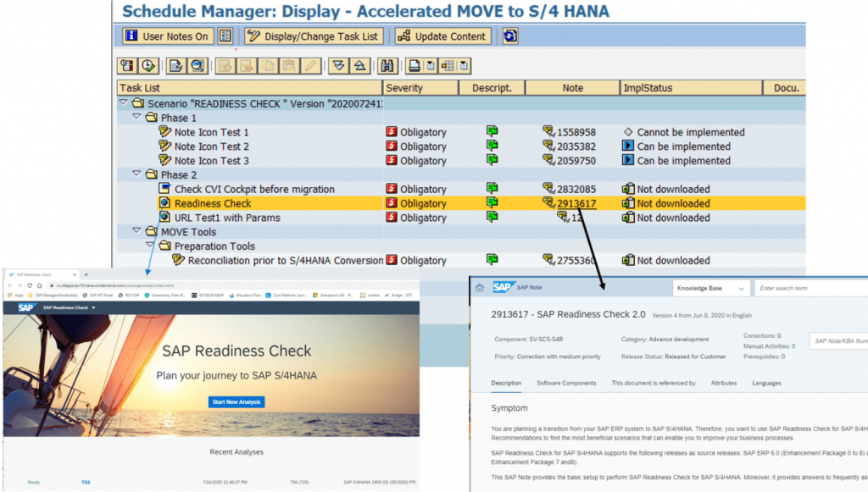Click the Readiness Check task icon in tree
The width and height of the screenshot is (868, 492).
pos(164,203)
